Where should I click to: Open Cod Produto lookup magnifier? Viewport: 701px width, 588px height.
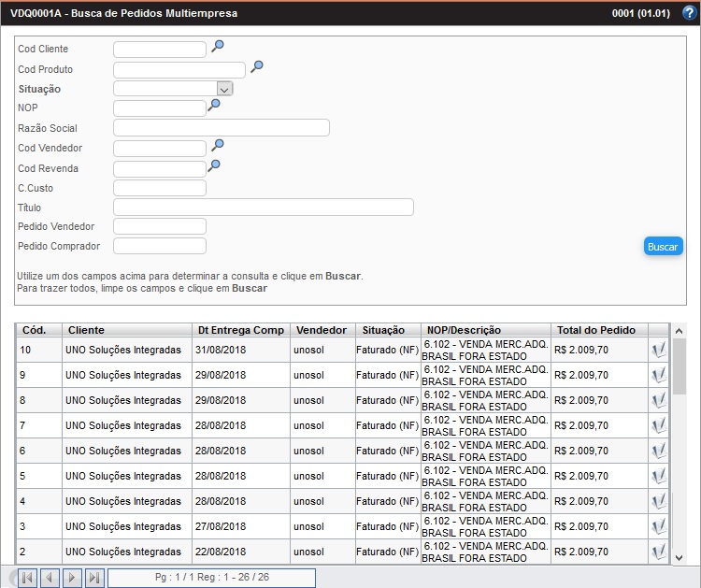[256, 66]
